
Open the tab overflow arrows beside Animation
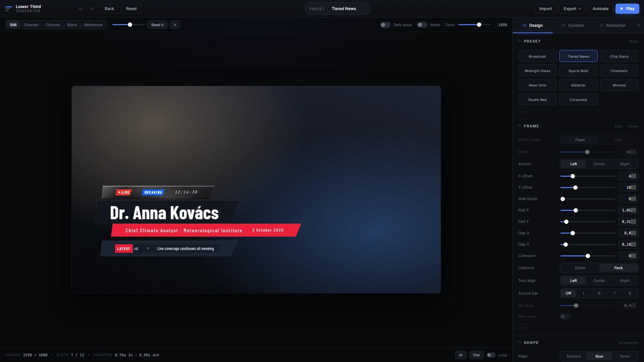click(638, 25)
